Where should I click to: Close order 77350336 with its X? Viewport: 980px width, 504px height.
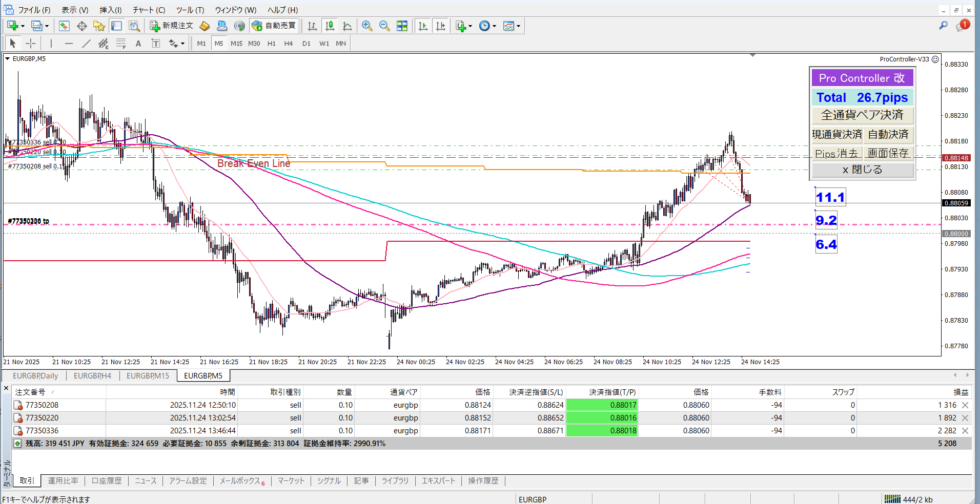[965, 431]
